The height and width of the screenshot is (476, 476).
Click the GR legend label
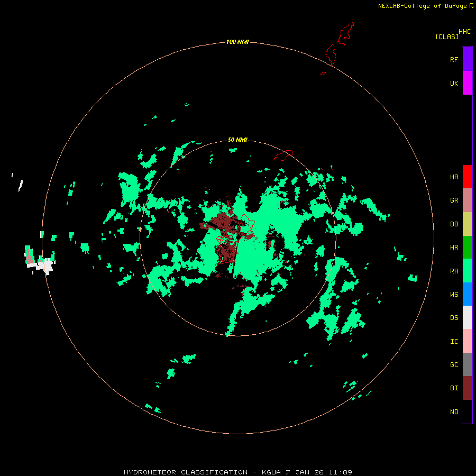tap(454, 200)
